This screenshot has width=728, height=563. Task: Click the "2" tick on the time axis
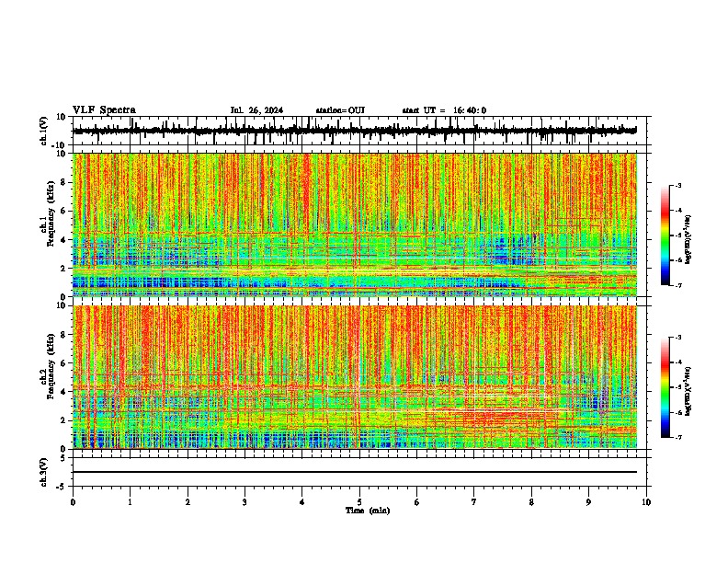coord(188,502)
